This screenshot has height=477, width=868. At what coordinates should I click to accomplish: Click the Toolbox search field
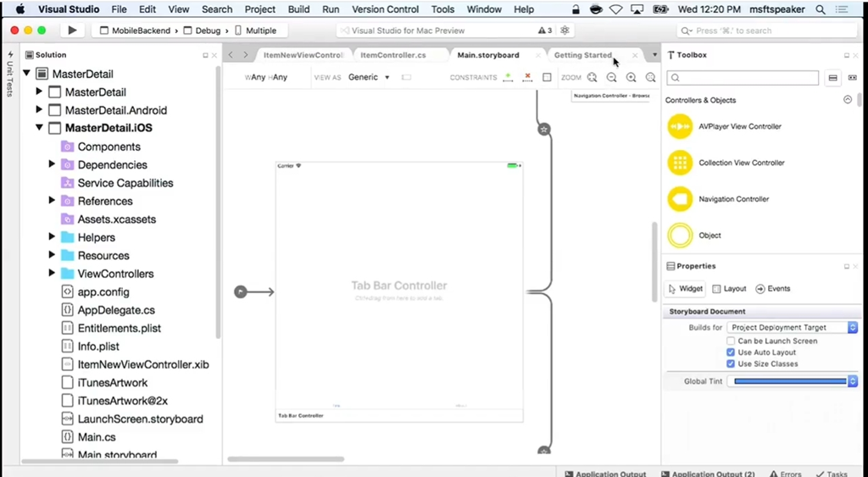[x=743, y=78]
